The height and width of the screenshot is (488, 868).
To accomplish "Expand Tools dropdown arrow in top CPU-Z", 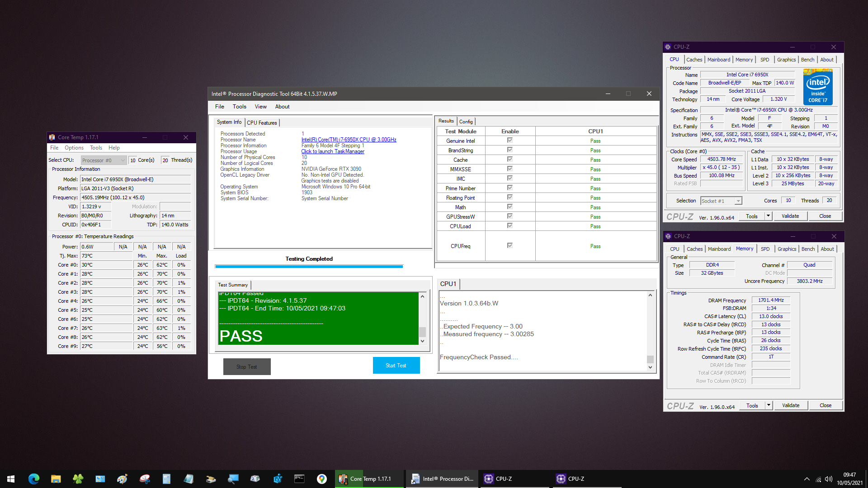I will tap(768, 216).
